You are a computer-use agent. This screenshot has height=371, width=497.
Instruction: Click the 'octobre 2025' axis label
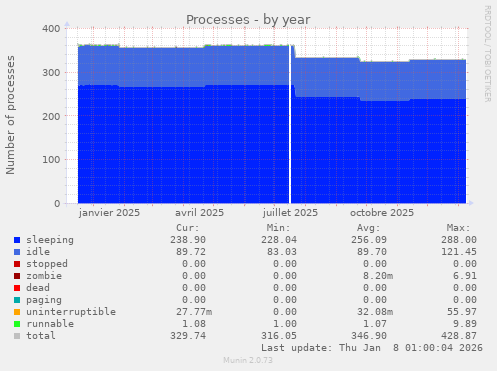(382, 213)
